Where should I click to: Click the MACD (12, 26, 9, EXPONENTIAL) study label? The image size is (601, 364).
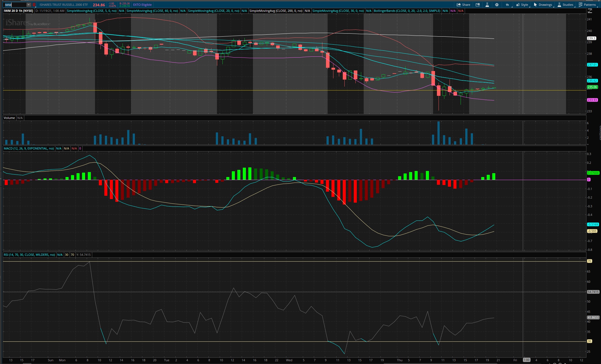29,148
